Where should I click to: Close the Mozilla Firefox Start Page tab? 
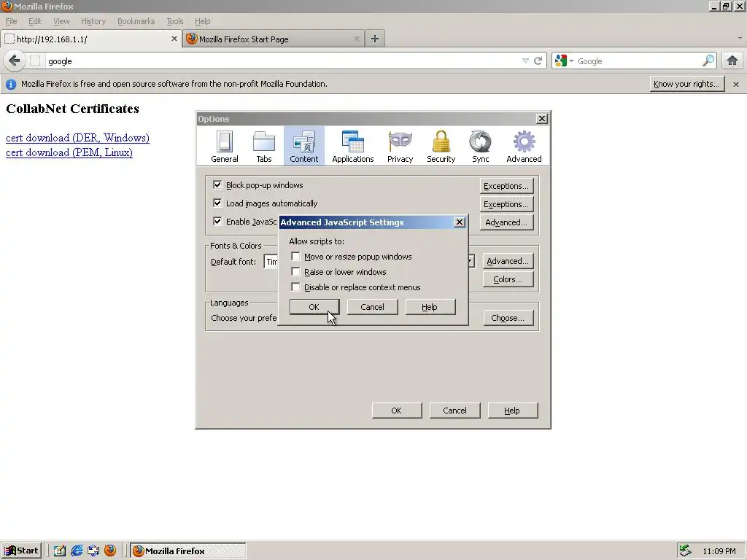(356, 39)
